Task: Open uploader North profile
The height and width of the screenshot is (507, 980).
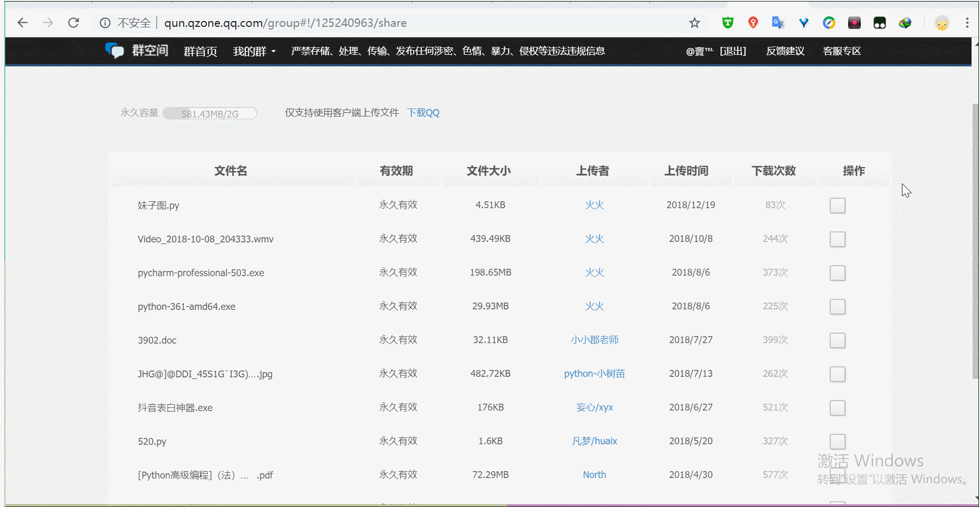Action: pos(594,475)
